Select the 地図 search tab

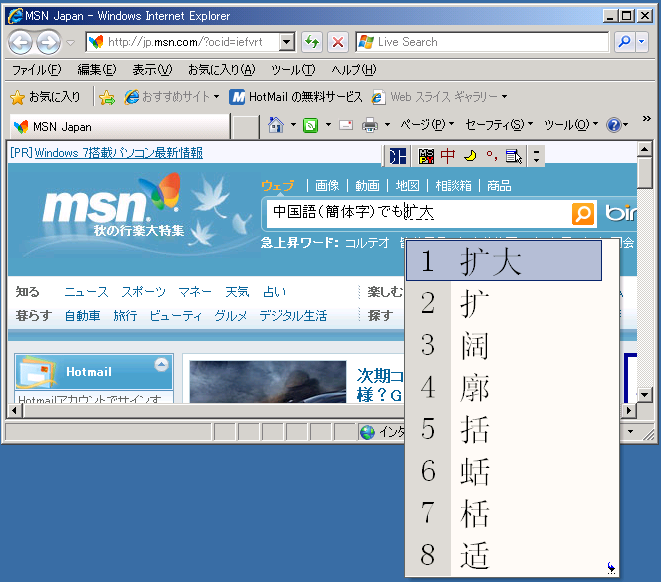(407, 185)
